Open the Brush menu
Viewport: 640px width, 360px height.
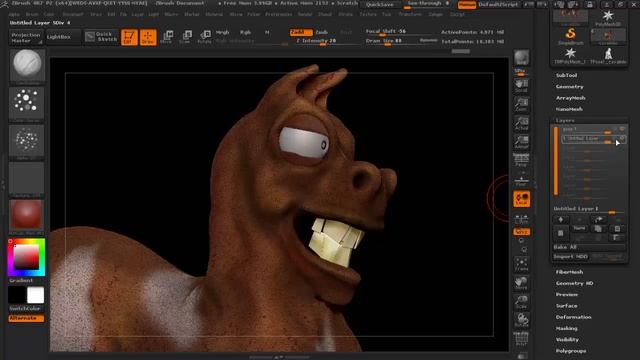32,14
